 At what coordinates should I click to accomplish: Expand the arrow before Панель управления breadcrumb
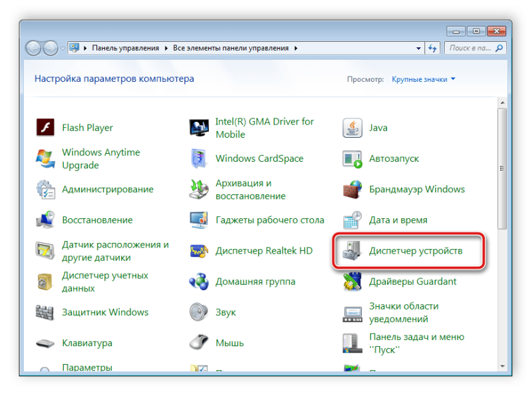(x=86, y=48)
